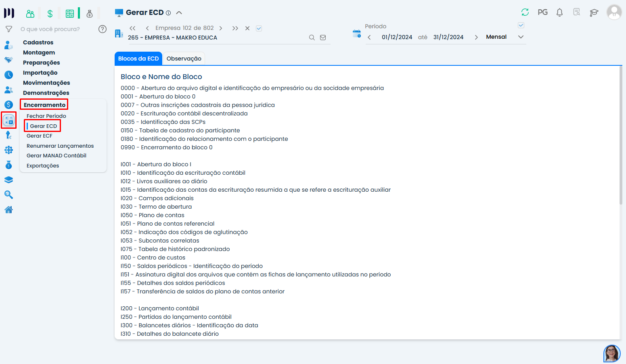Screen dimensions: 626x364
Task: Click the home icon at sidebar bottom
Action: (x=9, y=209)
